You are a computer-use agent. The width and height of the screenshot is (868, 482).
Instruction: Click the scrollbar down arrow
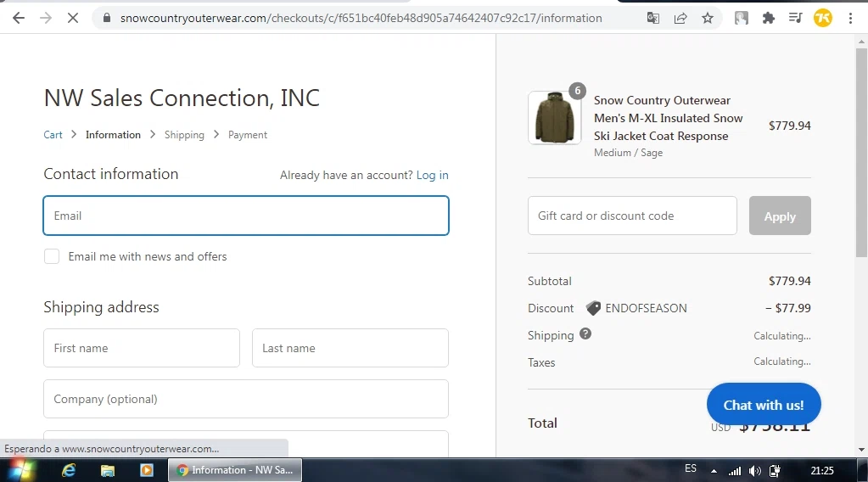coord(861,450)
